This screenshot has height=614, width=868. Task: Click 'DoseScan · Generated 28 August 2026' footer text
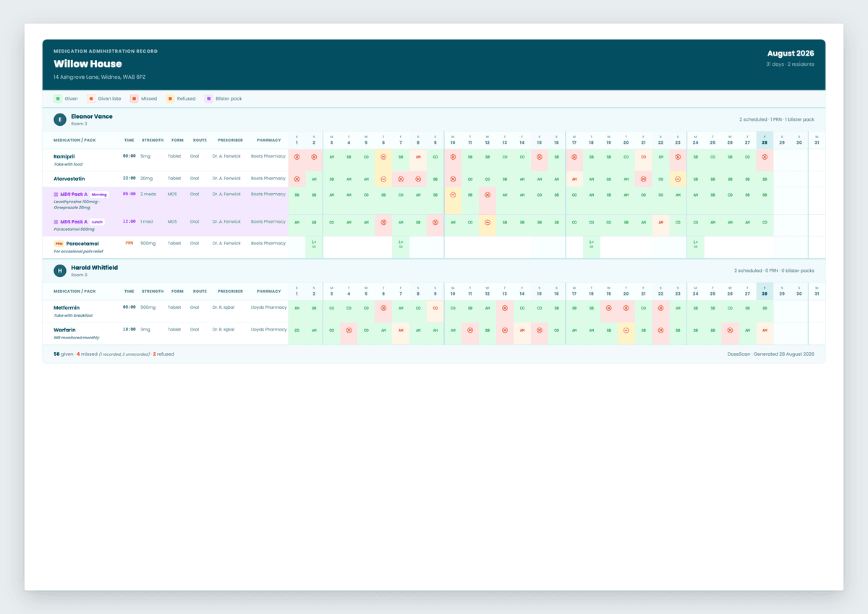pyautogui.click(x=771, y=354)
